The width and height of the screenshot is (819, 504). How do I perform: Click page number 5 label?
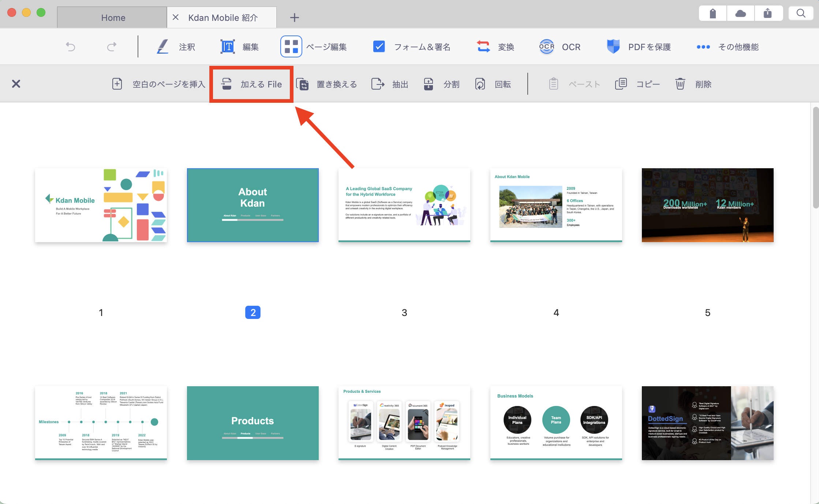point(708,313)
